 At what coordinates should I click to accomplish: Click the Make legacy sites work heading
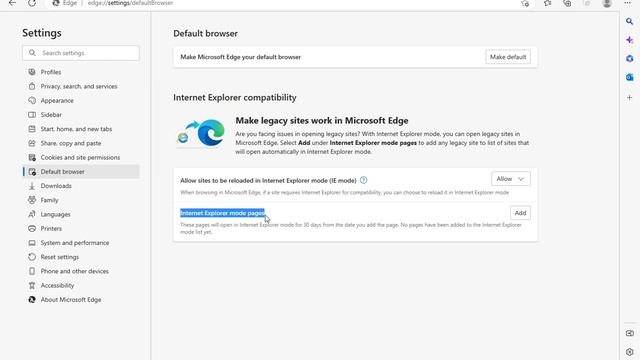click(x=322, y=121)
